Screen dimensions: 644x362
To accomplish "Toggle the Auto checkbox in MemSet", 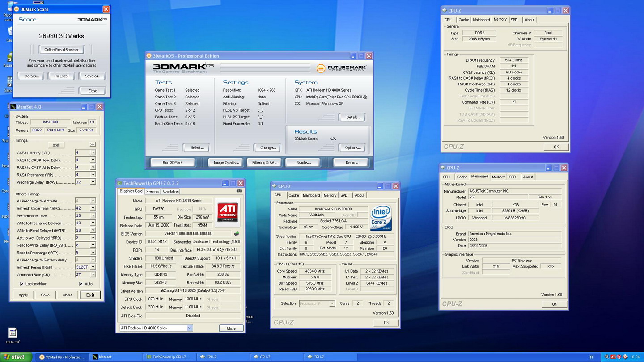I will 81,284.
